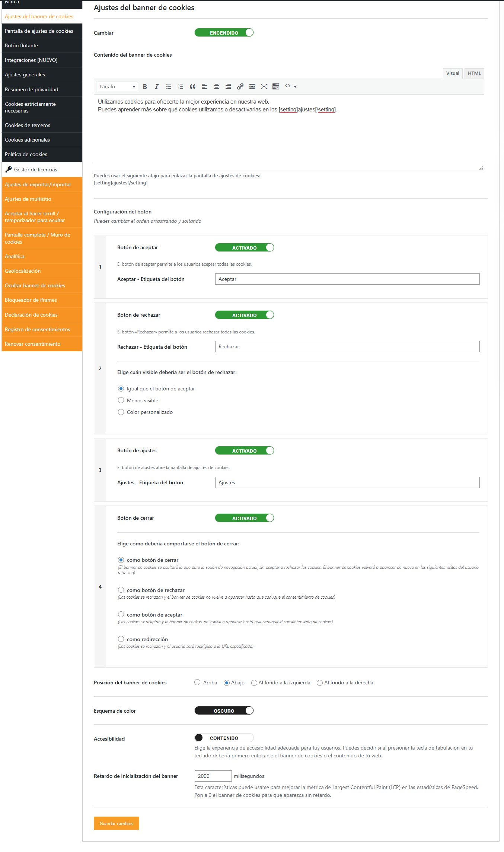Insert a numbered list
Screen dimensions: 504x852
click(181, 86)
